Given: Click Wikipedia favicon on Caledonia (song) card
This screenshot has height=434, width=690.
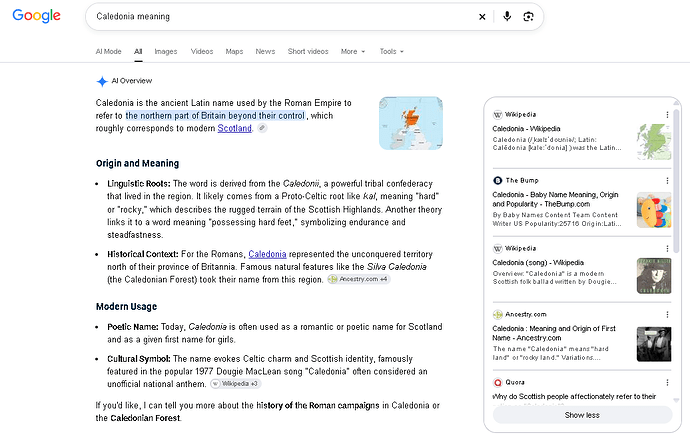Looking at the screenshot, I should pos(497,249).
